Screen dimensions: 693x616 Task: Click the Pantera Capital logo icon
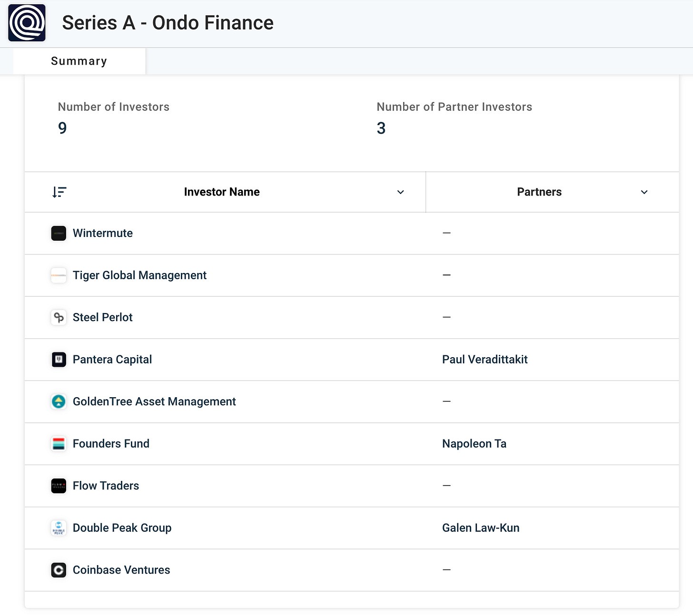59,360
